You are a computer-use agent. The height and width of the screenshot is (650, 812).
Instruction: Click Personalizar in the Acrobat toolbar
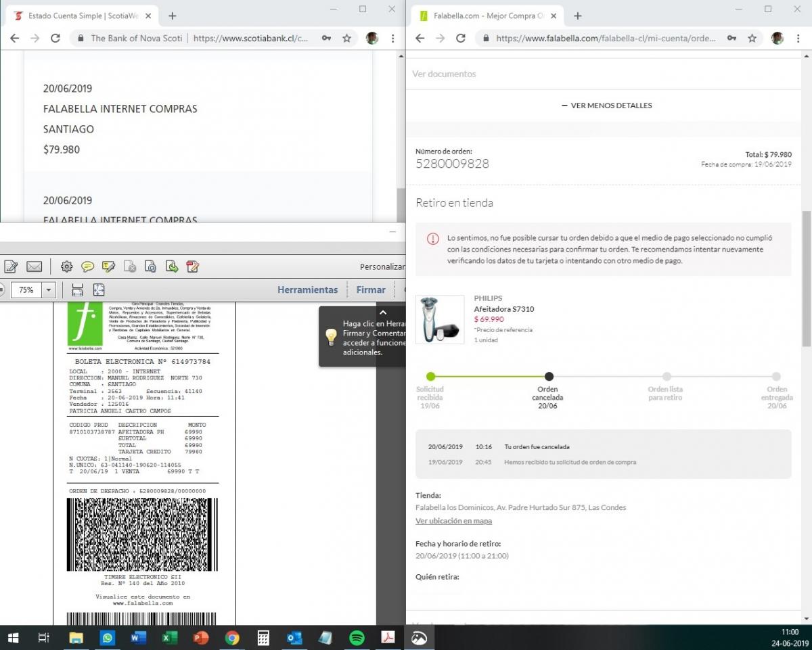click(382, 267)
